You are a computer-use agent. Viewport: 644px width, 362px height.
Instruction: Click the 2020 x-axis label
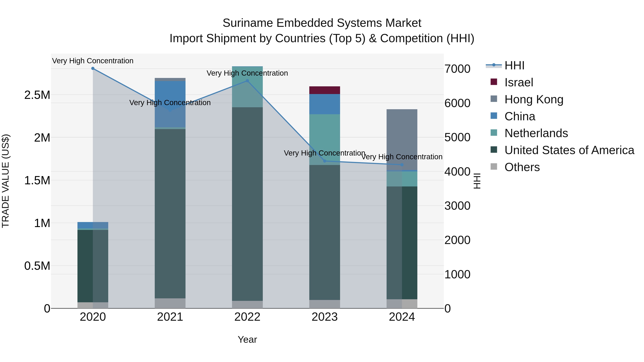[93, 317]
